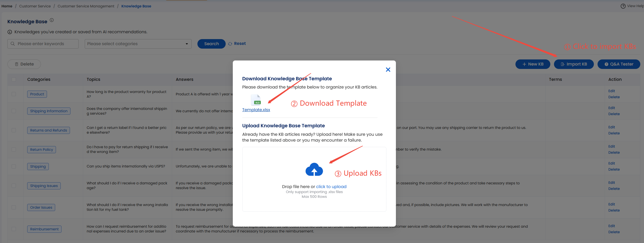Screen dimensions: 644x243
Task: Click Knowledge Base breadcrumb
Action: (136, 6)
